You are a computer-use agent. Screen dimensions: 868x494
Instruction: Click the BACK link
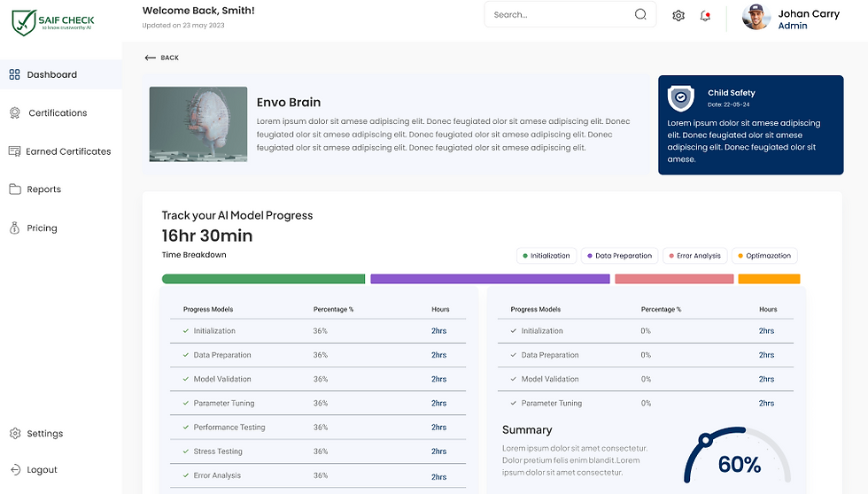click(161, 58)
